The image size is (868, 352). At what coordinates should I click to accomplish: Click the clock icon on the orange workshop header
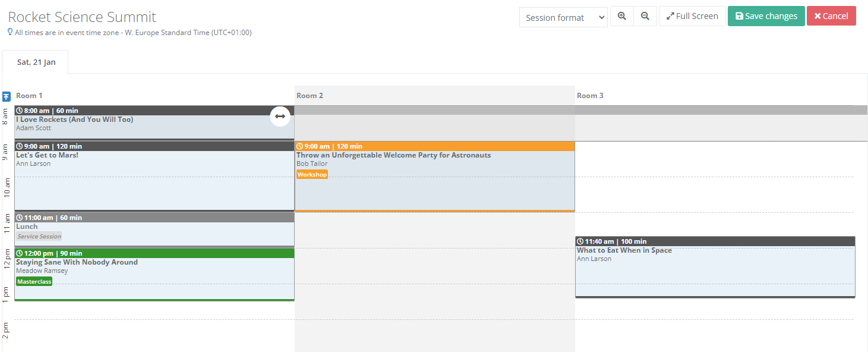click(x=300, y=146)
